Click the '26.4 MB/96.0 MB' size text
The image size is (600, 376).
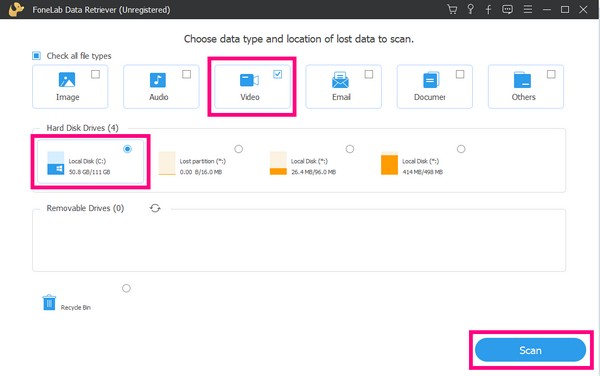(313, 172)
